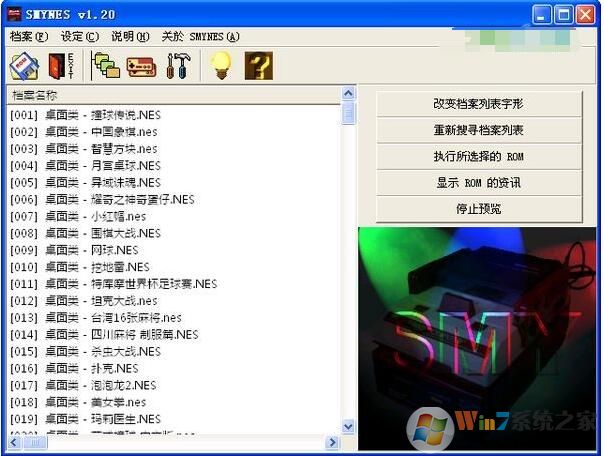Click the 显示 ROM 的资讯 button
Viewport: 604px width, 456px height.
tap(478, 183)
